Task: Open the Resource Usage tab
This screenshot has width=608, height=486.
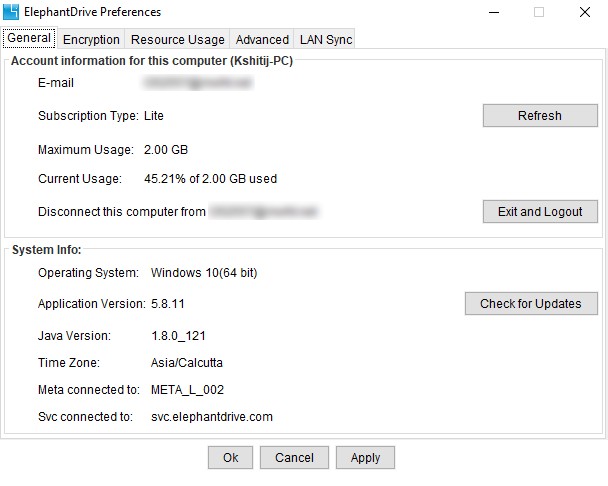Action: pos(178,39)
